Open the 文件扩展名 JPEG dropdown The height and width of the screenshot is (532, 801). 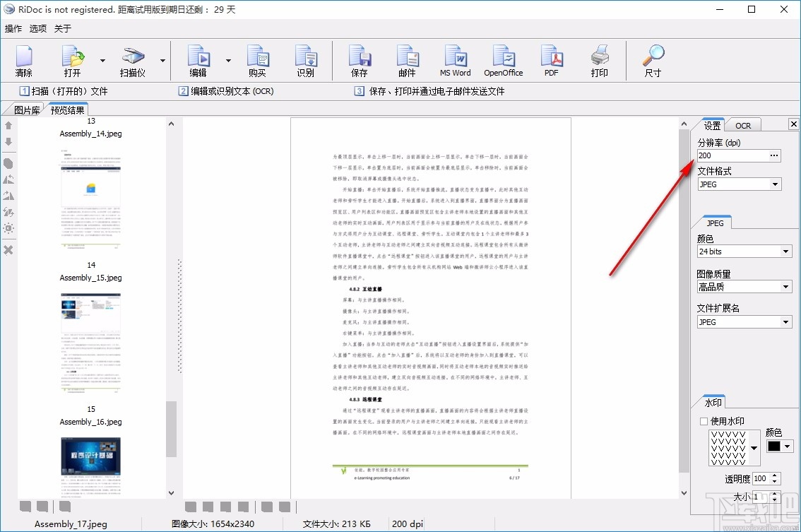pos(785,322)
